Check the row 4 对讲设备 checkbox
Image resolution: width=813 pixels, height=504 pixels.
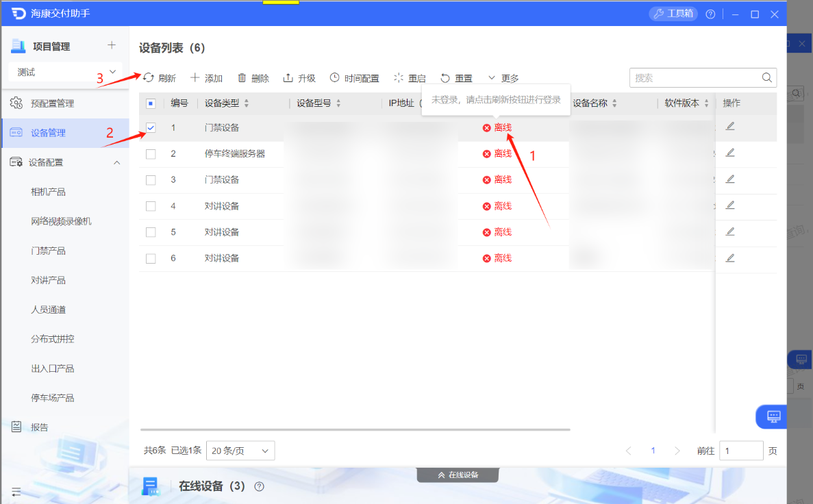click(151, 206)
